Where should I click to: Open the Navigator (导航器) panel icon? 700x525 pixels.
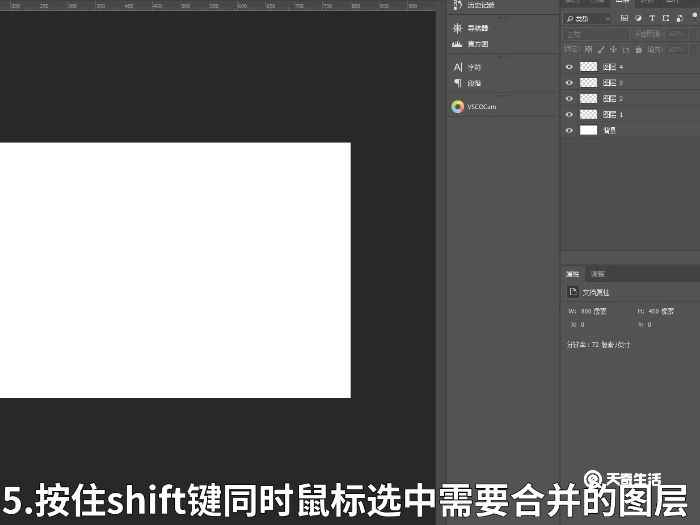click(457, 28)
